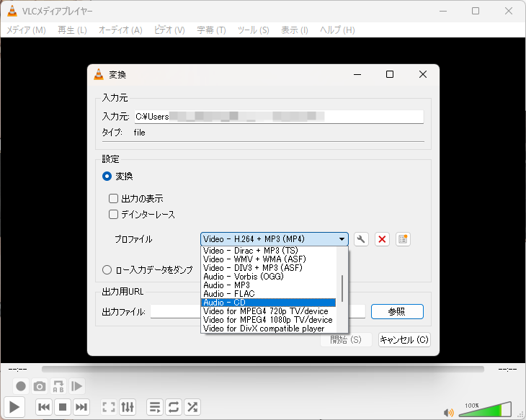Choose Video - DIV3 + MP3 (ASF) profile
Image resolution: width=526 pixels, height=420 pixels.
(x=268, y=268)
